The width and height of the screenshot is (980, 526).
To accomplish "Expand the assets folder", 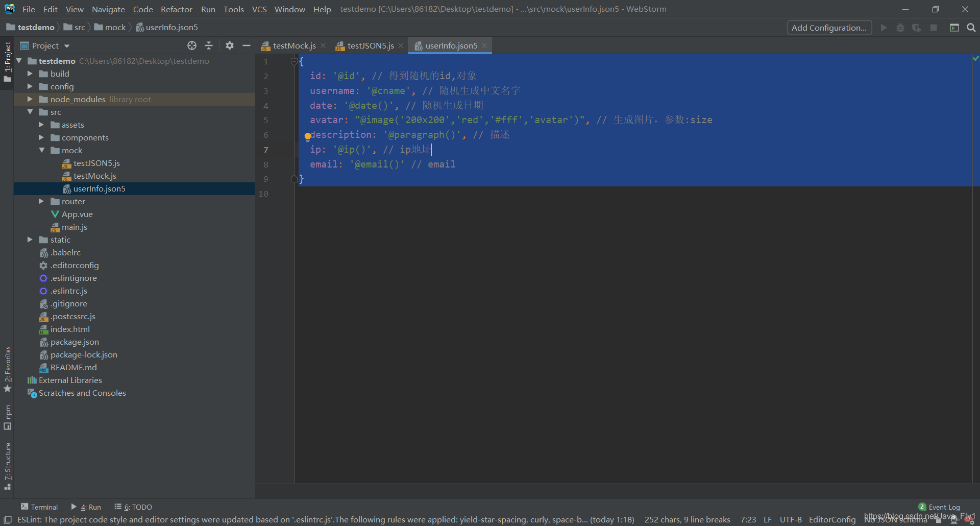I will (x=41, y=125).
